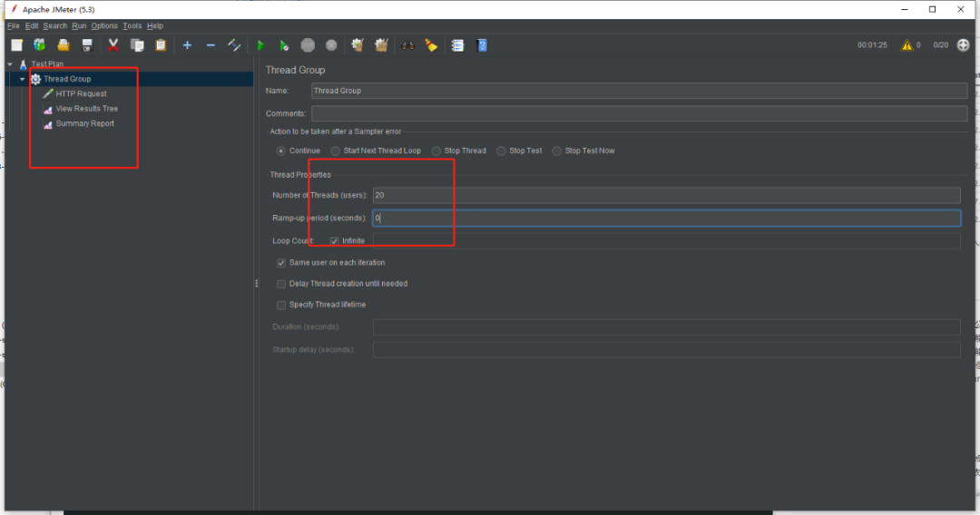Open the Run menu
Viewport: 980px width, 515px height.
click(x=79, y=25)
